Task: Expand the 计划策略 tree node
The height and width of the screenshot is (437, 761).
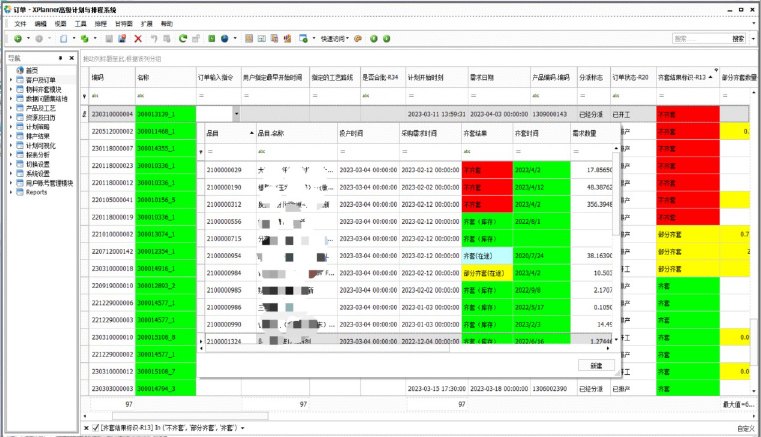Action: tap(11, 126)
